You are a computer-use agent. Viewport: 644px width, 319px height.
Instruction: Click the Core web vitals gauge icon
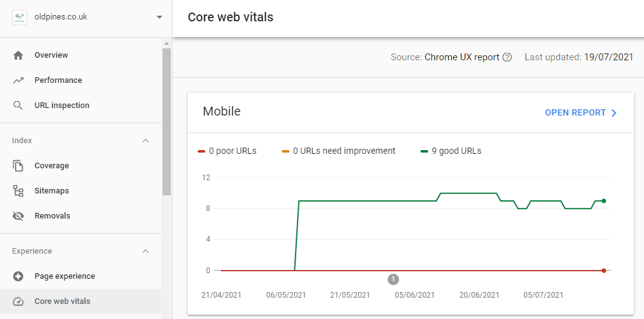click(18, 301)
